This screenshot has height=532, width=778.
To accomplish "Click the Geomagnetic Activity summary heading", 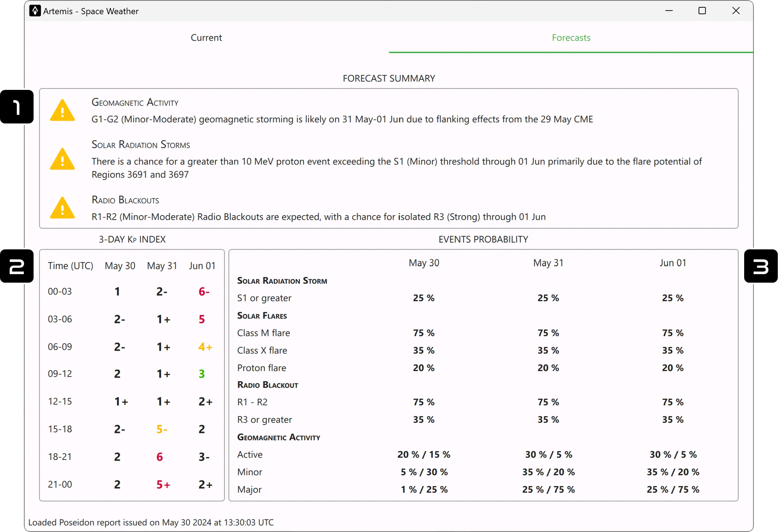I will click(x=135, y=102).
